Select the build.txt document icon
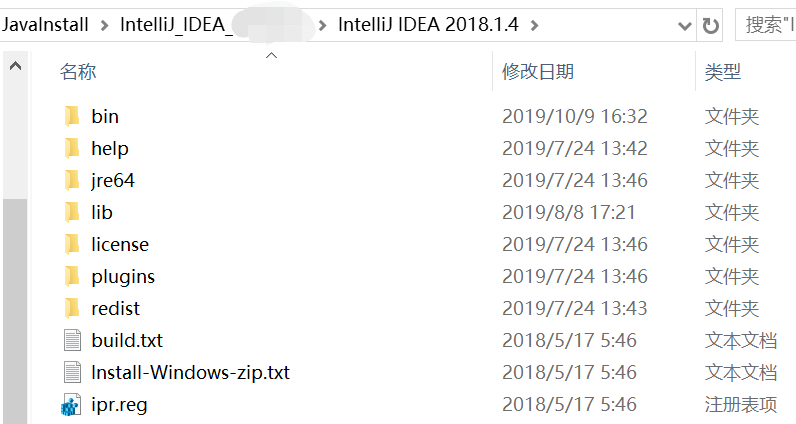Image resolution: width=796 pixels, height=424 pixels. coord(71,340)
